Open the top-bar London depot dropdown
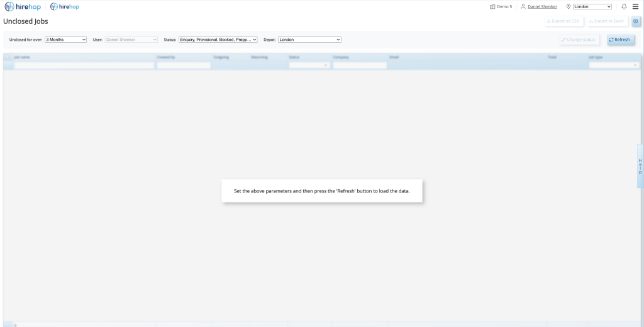The height and width of the screenshot is (327, 644). coord(592,6)
